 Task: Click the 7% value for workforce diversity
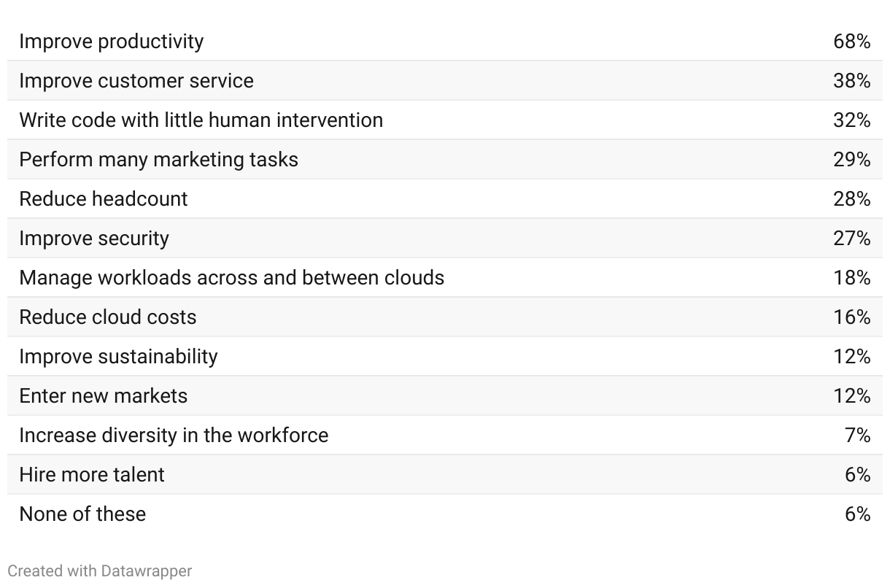[x=857, y=436]
